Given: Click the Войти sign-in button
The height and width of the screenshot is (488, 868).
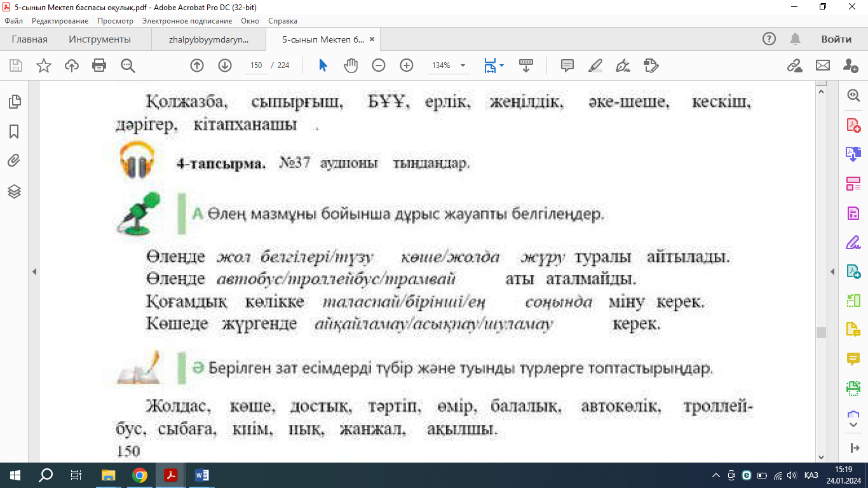Looking at the screenshot, I should click(836, 39).
